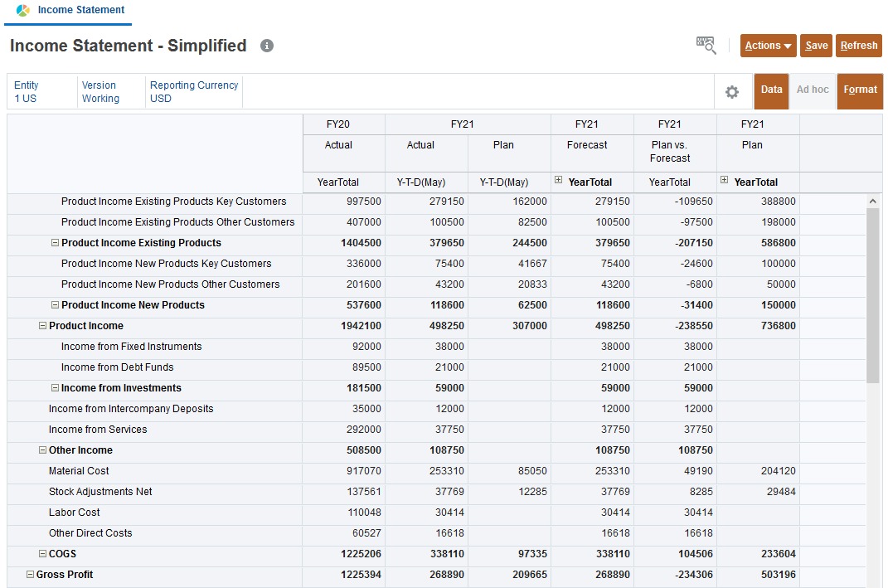Collapse the COGS row
The width and height of the screenshot is (888, 588).
[43, 554]
